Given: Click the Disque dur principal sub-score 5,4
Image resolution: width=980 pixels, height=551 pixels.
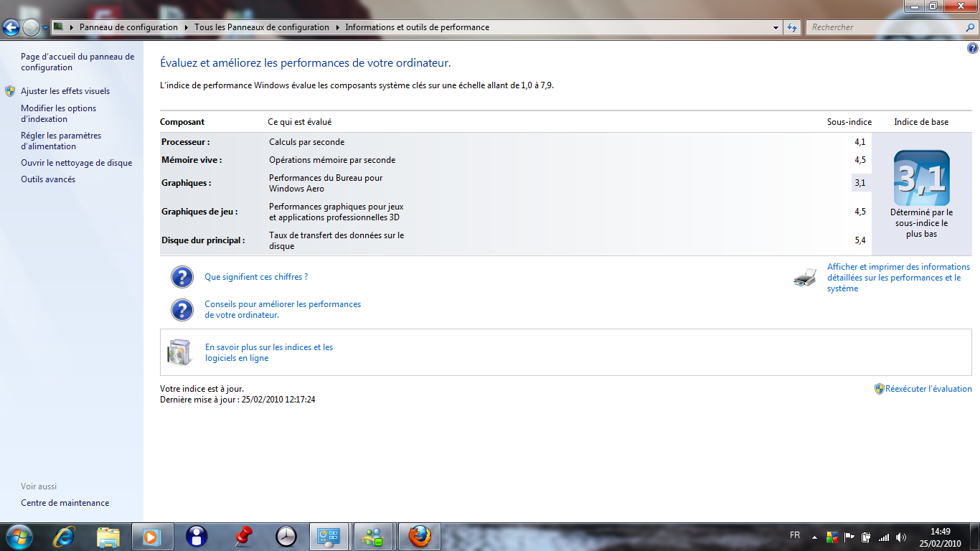Looking at the screenshot, I should pos(859,240).
